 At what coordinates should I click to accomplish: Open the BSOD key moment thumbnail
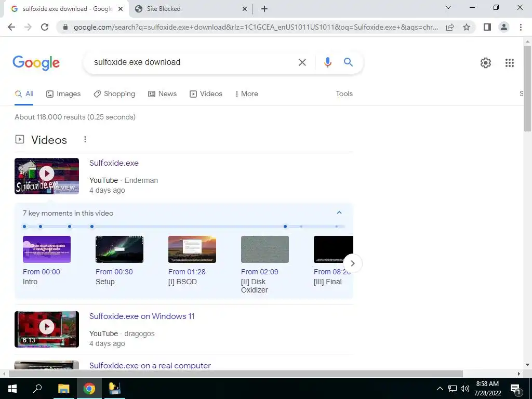[192, 249]
